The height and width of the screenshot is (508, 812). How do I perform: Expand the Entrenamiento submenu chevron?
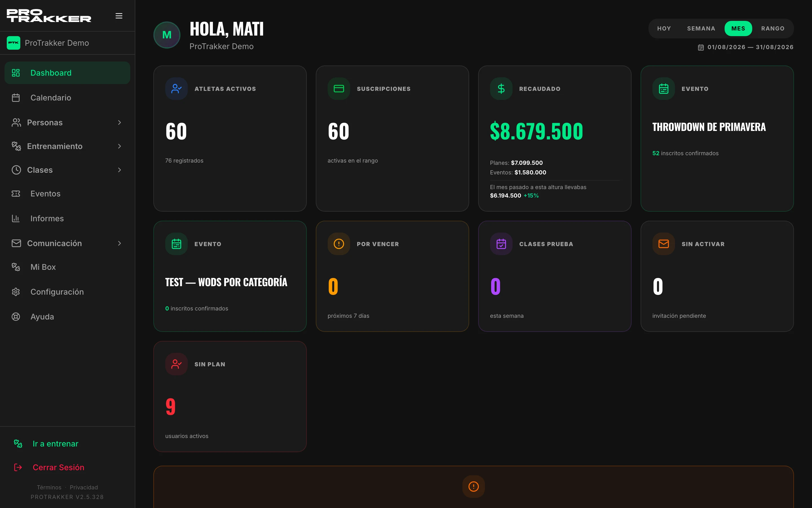120,146
